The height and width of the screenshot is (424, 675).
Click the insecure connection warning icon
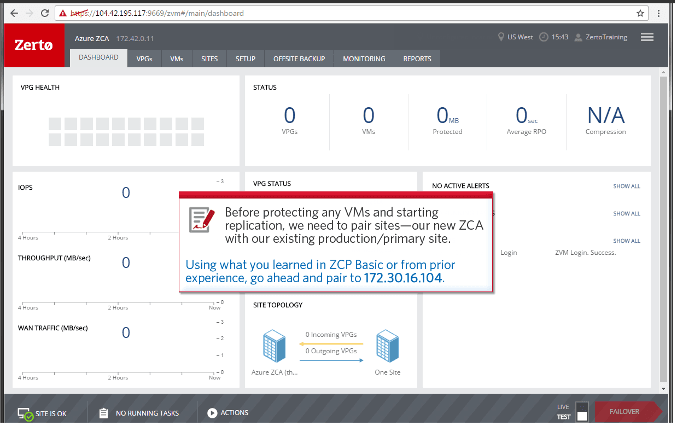click(x=63, y=13)
